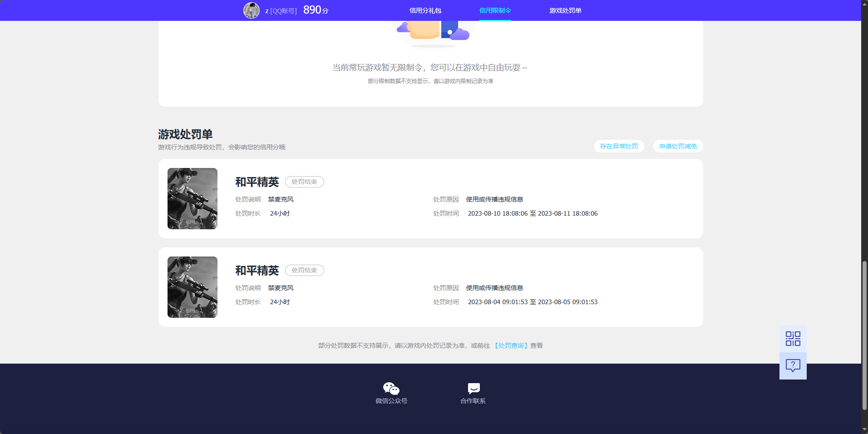
Task: Click the 和平精英 title of the 2023-08-04 record
Action: click(x=257, y=271)
